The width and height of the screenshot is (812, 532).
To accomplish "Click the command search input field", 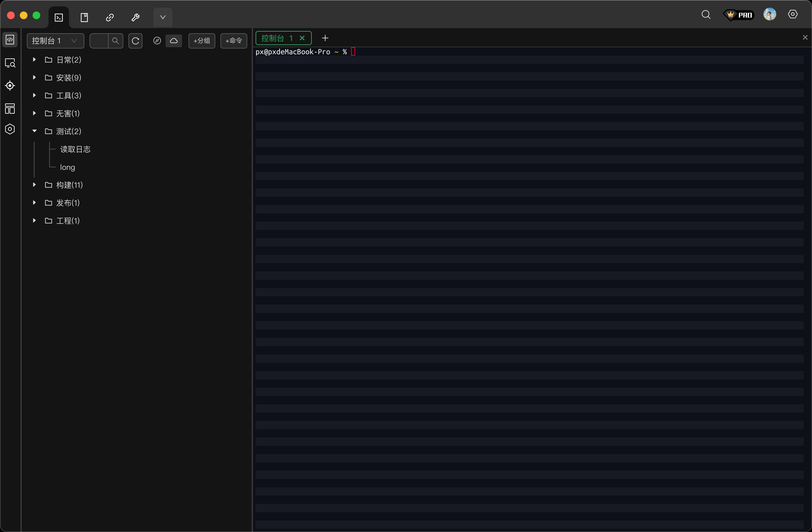I will coord(99,41).
